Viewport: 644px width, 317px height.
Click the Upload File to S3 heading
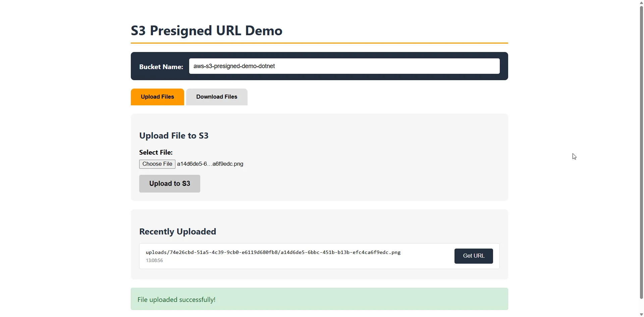click(174, 135)
